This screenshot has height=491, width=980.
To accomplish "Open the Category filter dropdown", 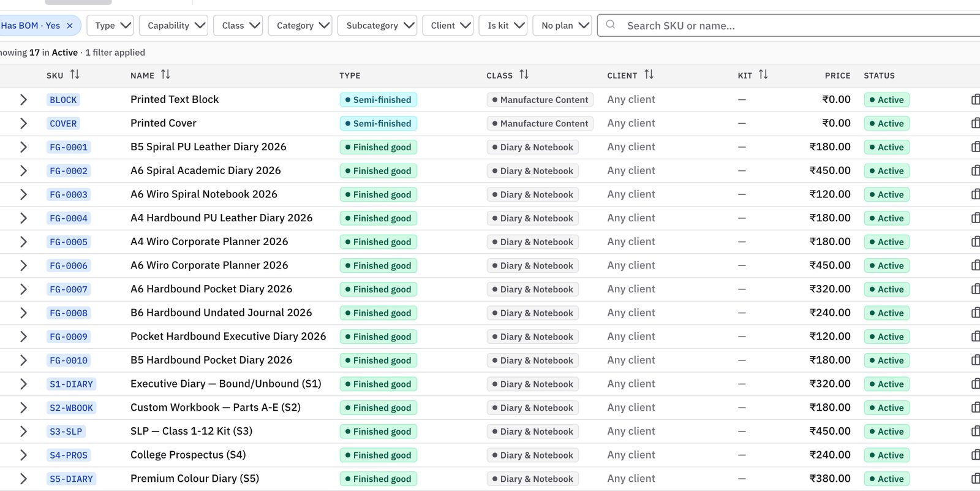I will [300, 26].
